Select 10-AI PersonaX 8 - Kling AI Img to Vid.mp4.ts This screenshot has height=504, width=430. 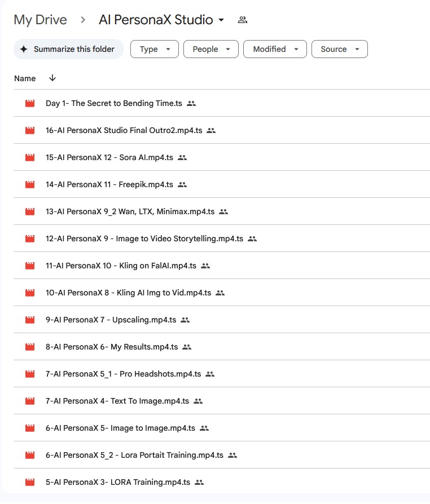point(222,293)
